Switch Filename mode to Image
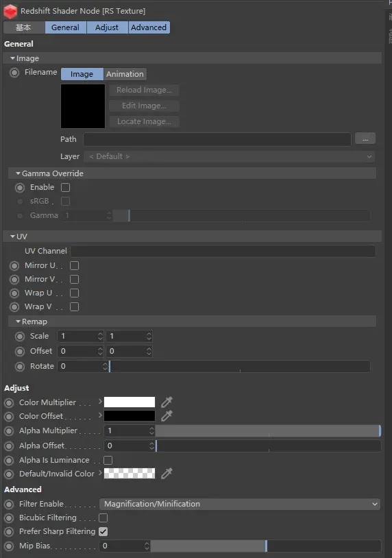The image size is (392, 558). point(82,74)
